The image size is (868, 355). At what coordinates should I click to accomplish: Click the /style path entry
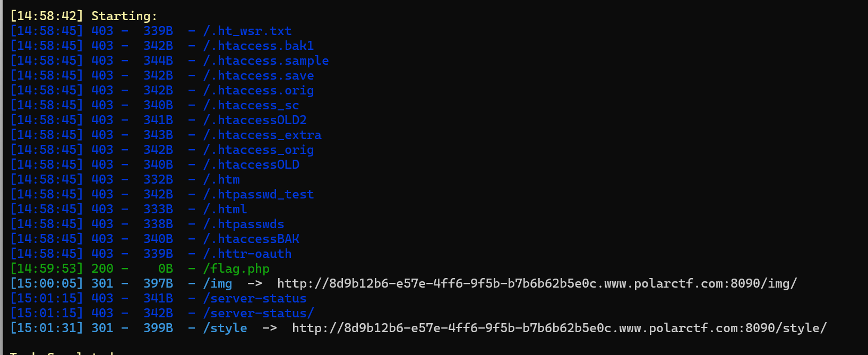pos(225,328)
